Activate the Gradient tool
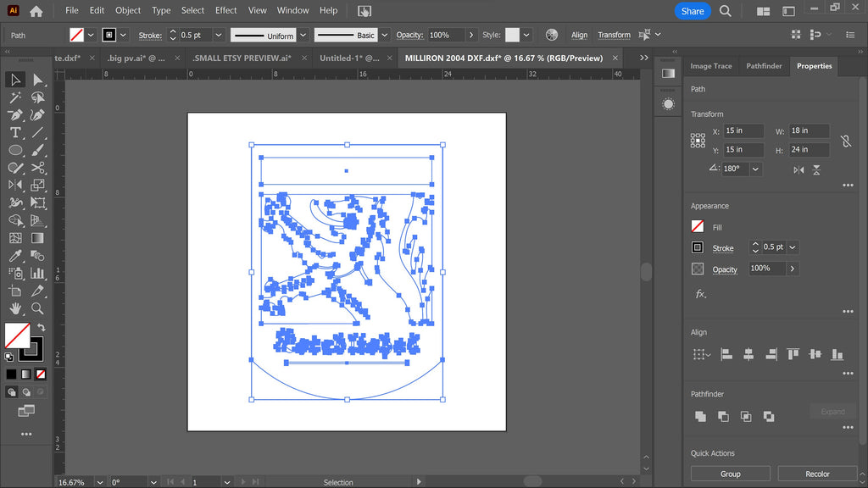Image resolution: width=868 pixels, height=488 pixels. pos(37,238)
